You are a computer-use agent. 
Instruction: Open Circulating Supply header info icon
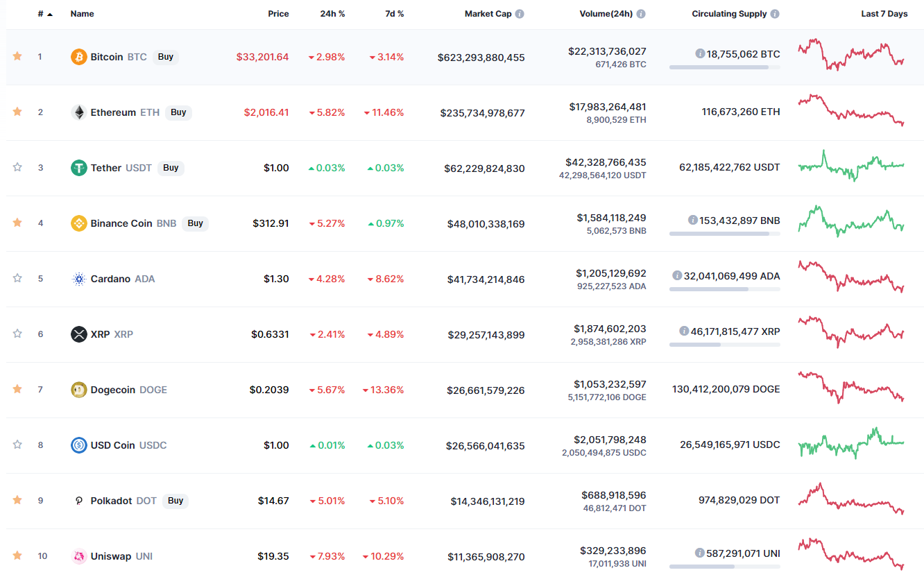tap(775, 14)
